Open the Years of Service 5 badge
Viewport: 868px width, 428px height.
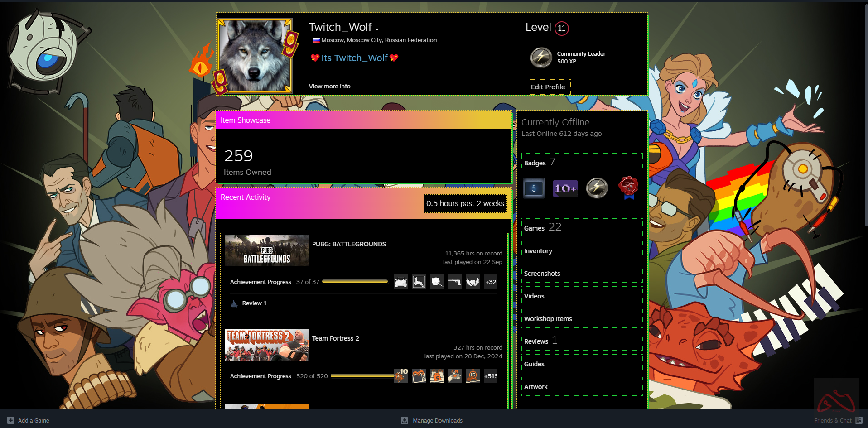coord(534,188)
